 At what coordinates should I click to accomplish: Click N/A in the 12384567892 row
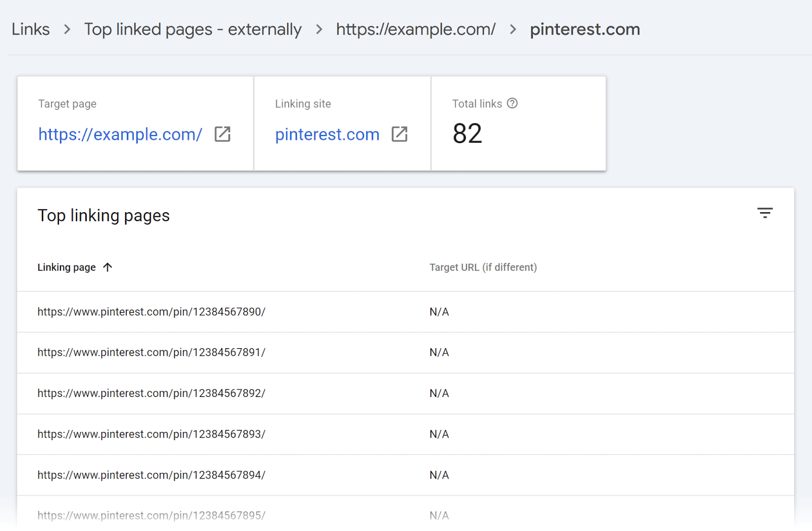(x=439, y=393)
